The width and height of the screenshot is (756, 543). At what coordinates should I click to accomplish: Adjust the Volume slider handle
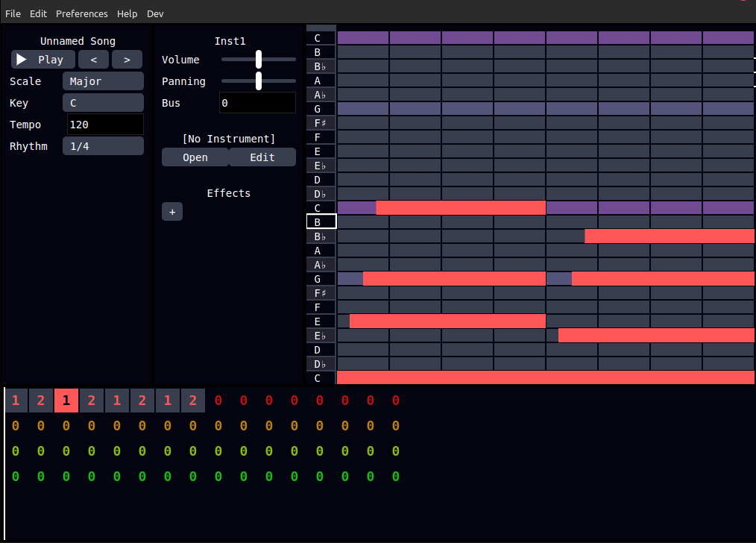tap(258, 59)
